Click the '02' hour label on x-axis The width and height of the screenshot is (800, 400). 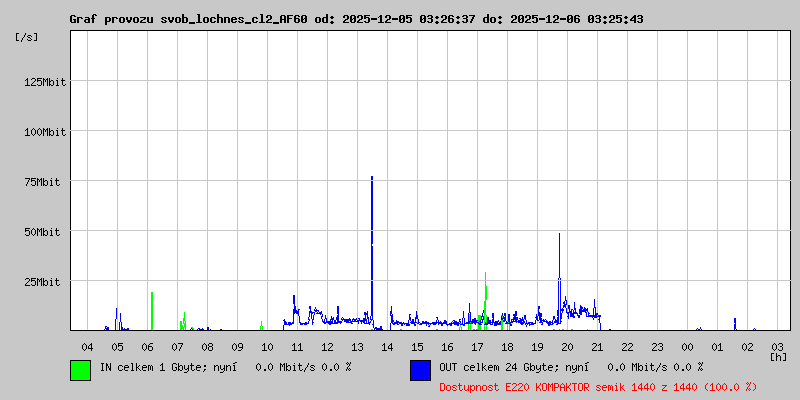(747, 347)
